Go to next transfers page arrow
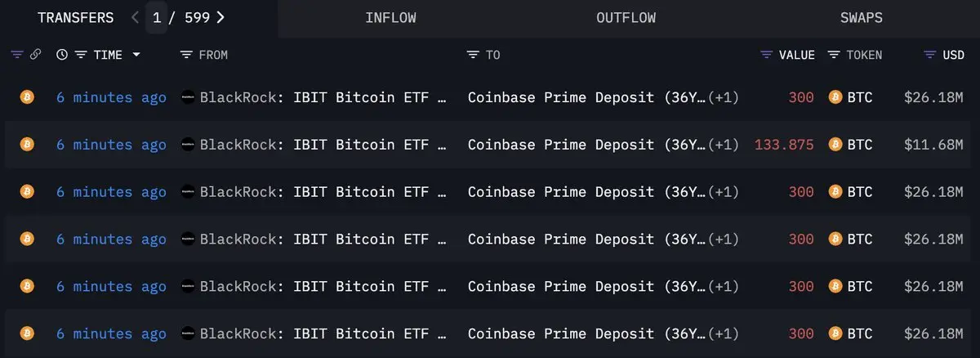The height and width of the screenshot is (358, 980). 220,17
